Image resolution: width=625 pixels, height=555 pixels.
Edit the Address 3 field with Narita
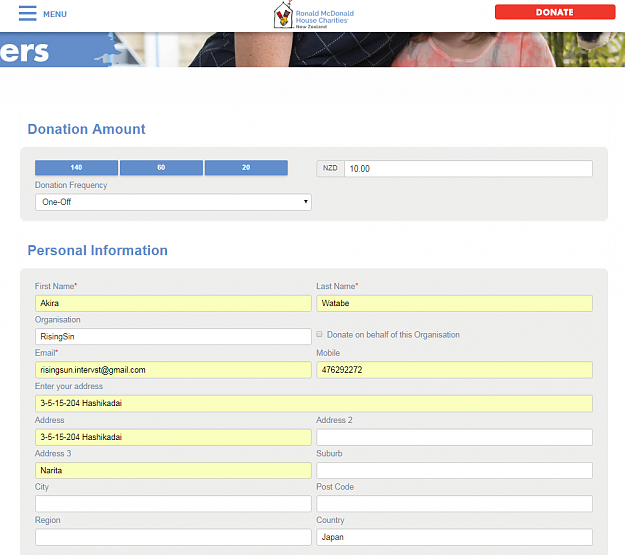click(173, 470)
